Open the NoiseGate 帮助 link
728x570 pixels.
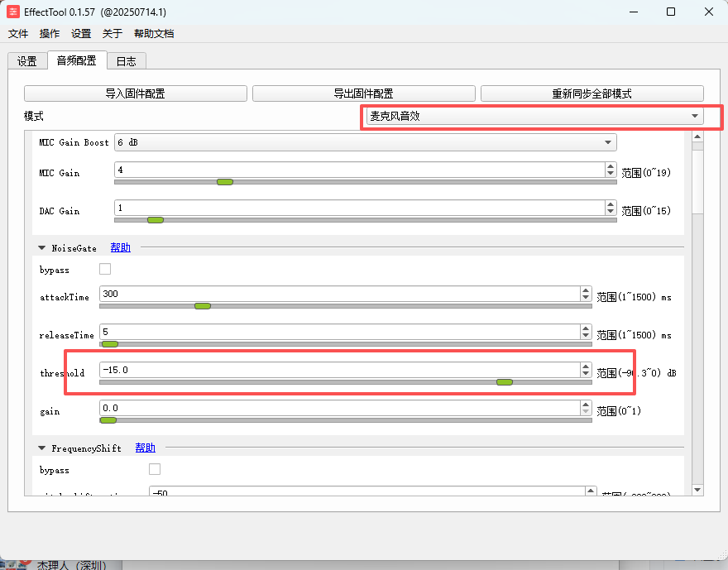pos(120,248)
